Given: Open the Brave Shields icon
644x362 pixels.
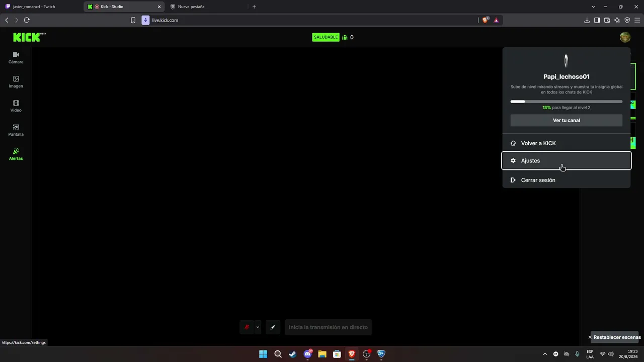Looking at the screenshot, I should (x=486, y=20).
